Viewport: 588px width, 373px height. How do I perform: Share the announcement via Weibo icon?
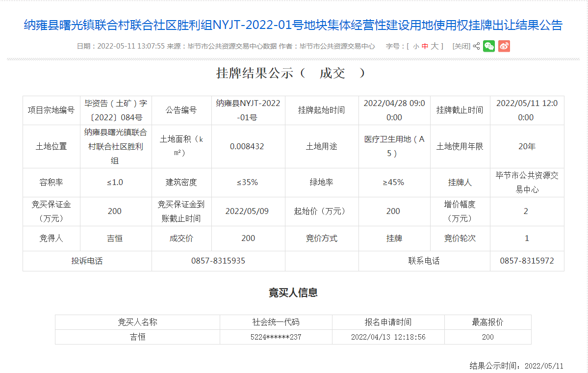pyautogui.click(x=504, y=46)
